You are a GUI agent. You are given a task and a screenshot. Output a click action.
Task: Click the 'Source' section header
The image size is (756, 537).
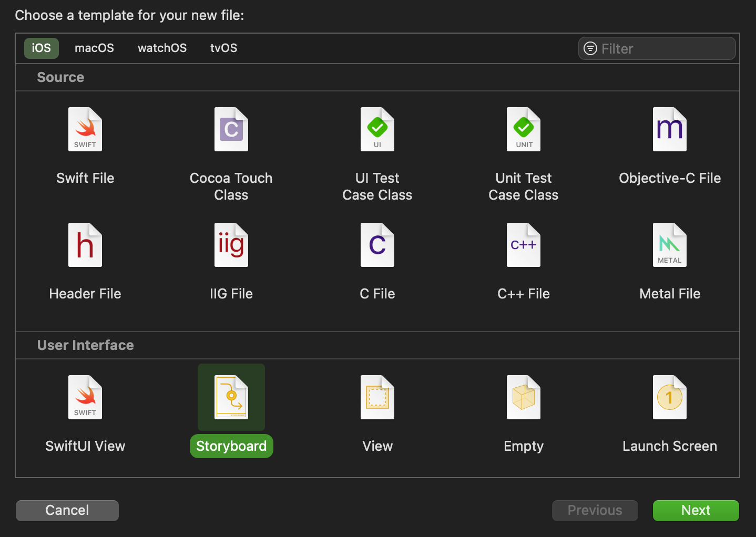60,77
